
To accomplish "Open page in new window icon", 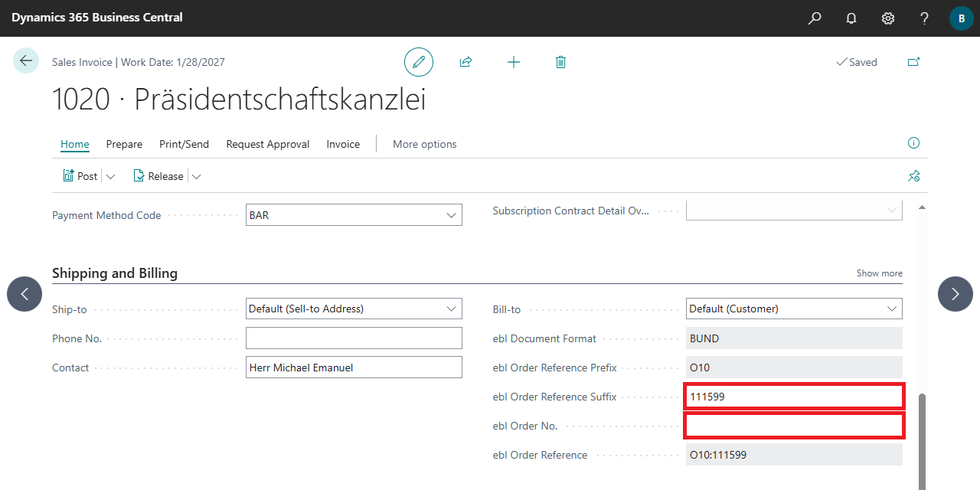I will pos(913,62).
